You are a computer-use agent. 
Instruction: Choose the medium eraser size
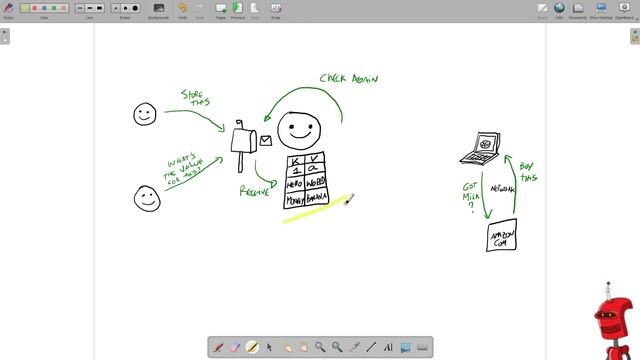click(x=125, y=8)
